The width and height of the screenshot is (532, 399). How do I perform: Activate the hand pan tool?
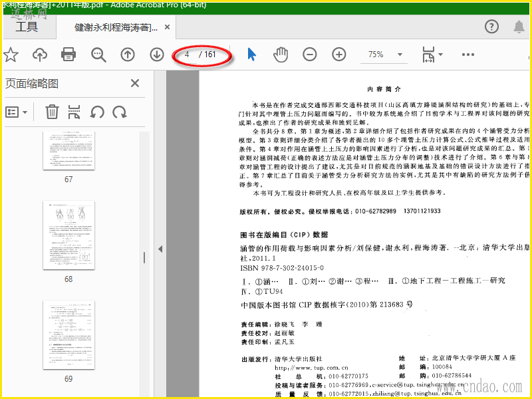pyautogui.click(x=281, y=55)
